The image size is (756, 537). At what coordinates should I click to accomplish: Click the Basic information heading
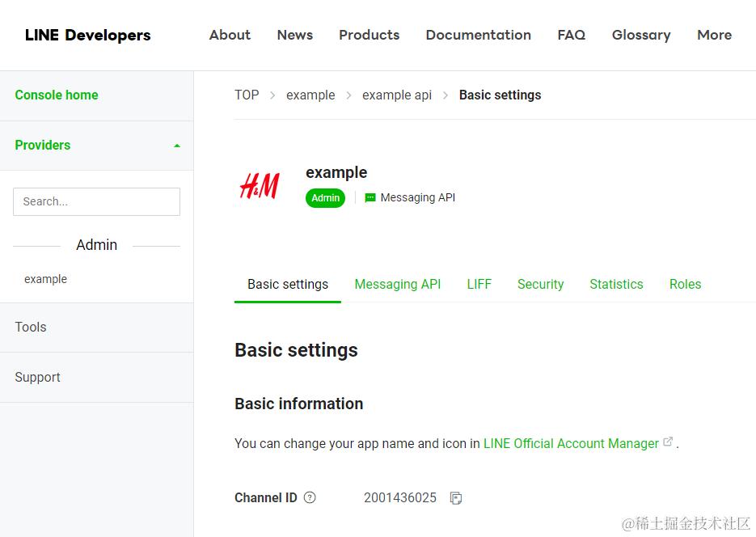299,404
